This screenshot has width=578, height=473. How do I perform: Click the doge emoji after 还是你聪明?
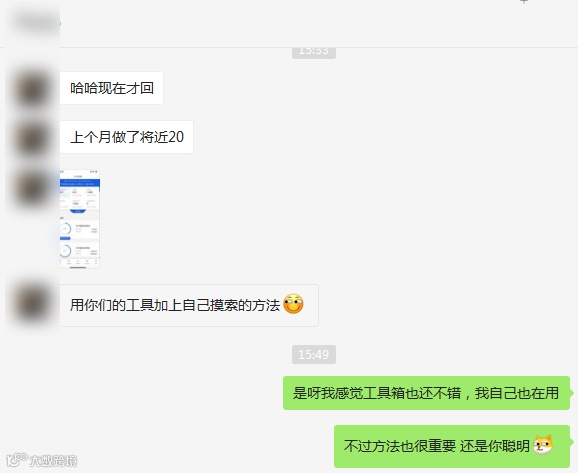543,445
